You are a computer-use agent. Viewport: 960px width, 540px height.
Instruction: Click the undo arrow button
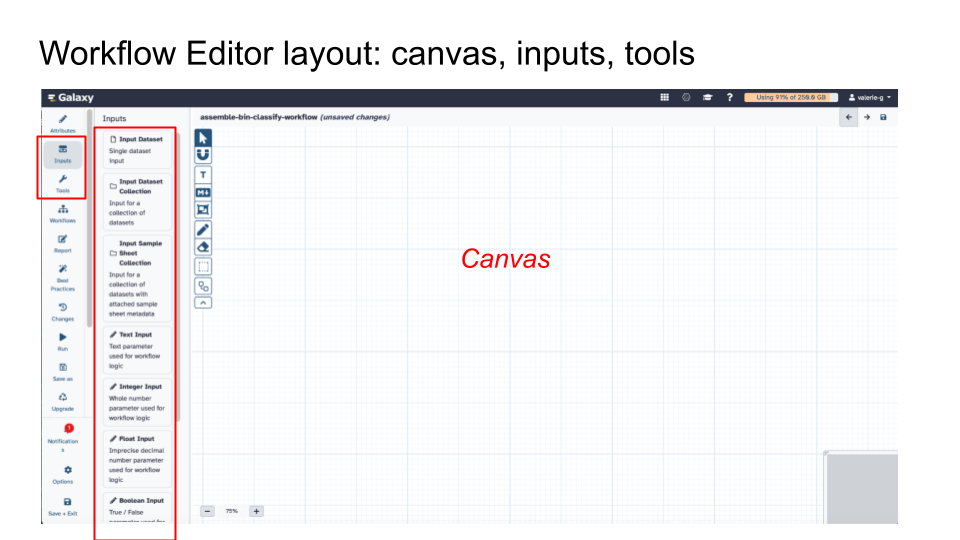click(x=849, y=117)
